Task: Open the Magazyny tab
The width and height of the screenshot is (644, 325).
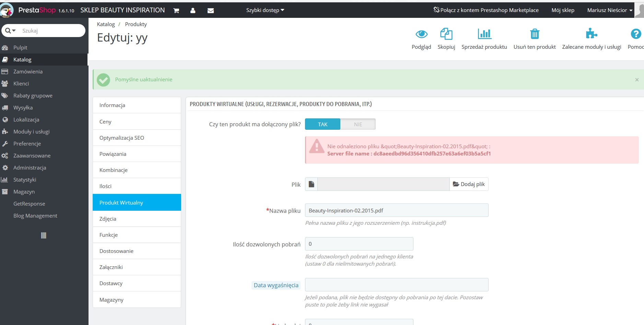Action: [x=137, y=300]
